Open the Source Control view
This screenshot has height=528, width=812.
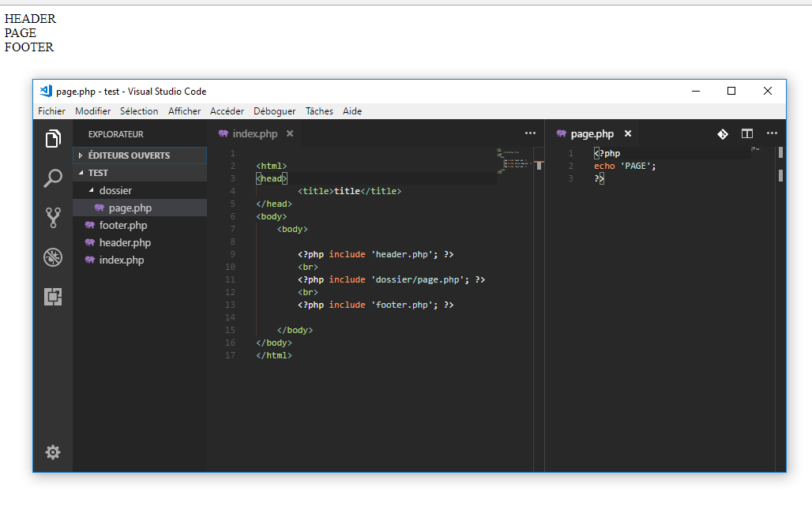53,218
